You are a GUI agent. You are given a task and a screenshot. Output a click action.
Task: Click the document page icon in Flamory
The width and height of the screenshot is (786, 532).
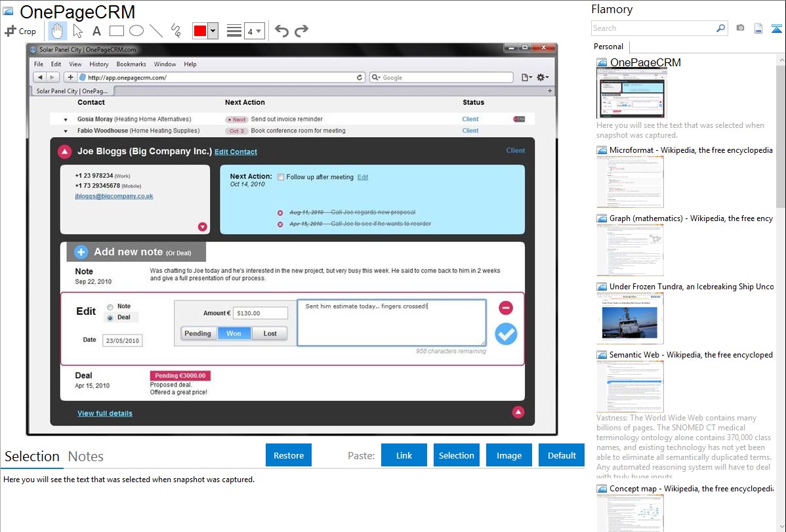click(758, 28)
